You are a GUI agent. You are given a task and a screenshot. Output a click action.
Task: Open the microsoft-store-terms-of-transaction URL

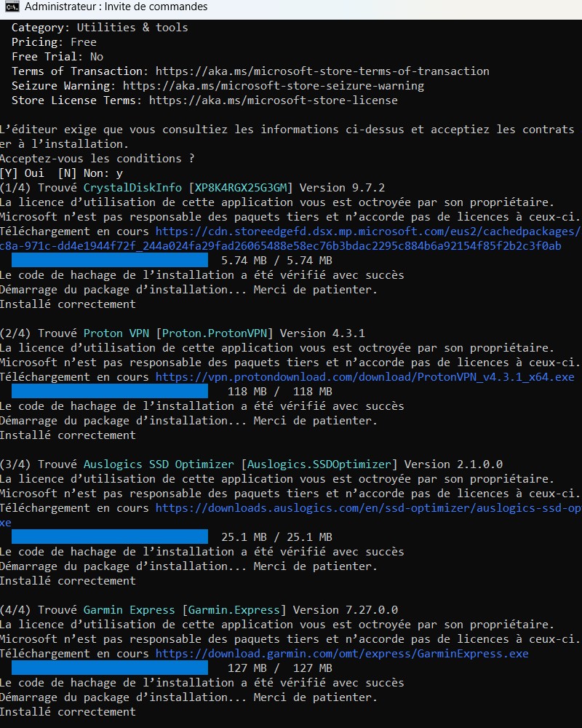322,71
